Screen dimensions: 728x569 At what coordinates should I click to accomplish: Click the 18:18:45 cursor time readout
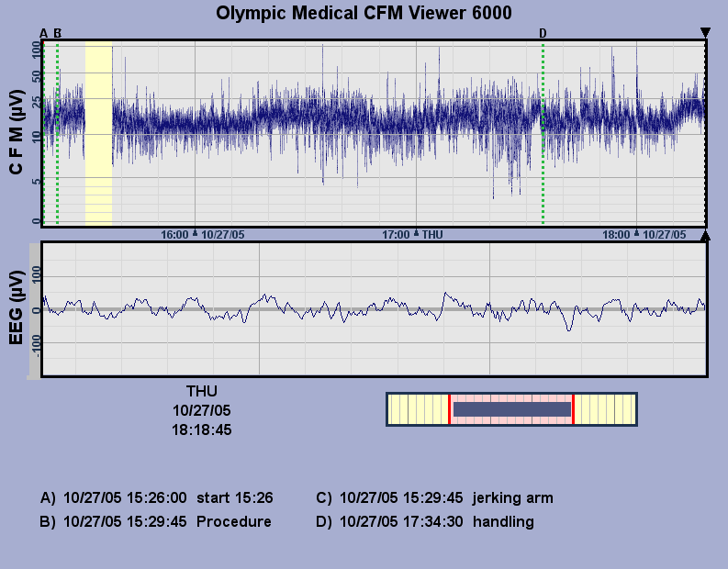pyautogui.click(x=201, y=430)
